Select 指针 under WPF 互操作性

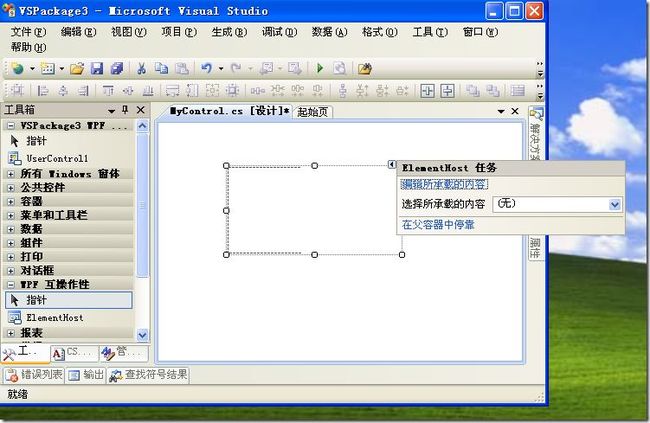tap(69, 300)
